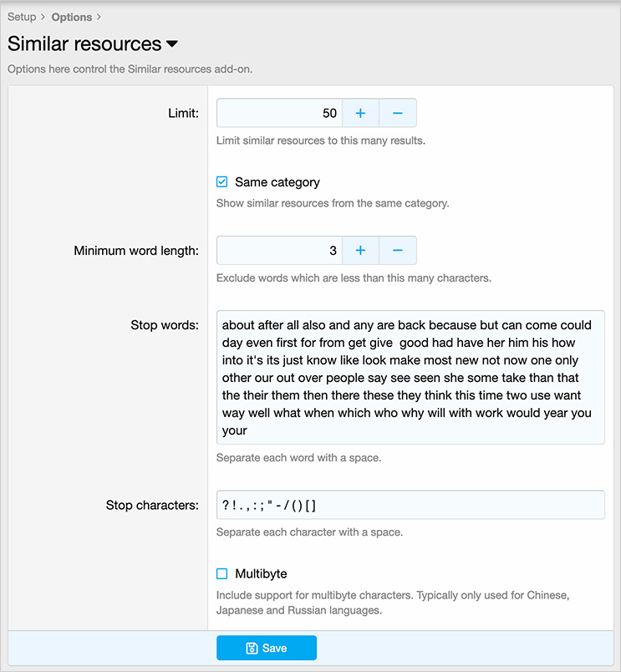Viewport: 621px width, 672px height.
Task: Increase Minimum word length with plus
Action: click(x=360, y=250)
